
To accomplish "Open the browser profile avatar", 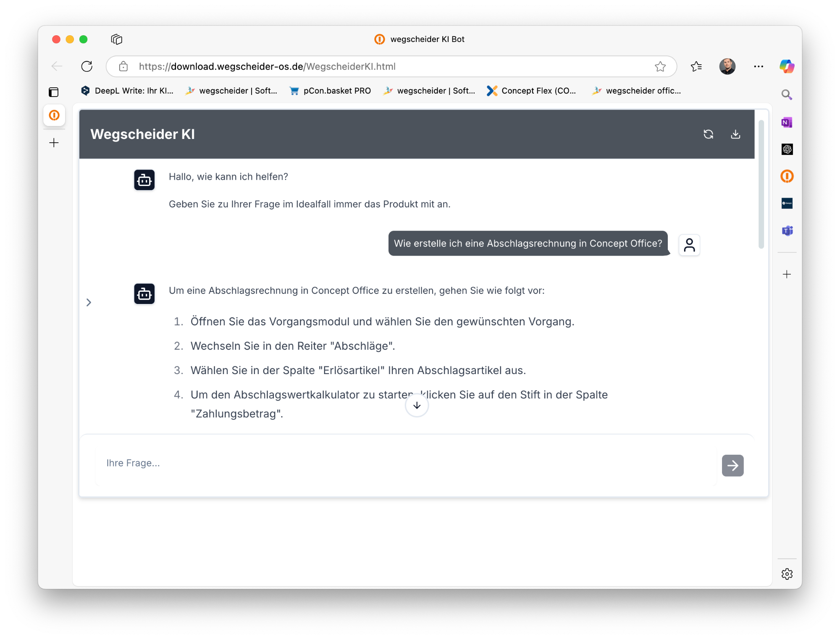I will [727, 66].
